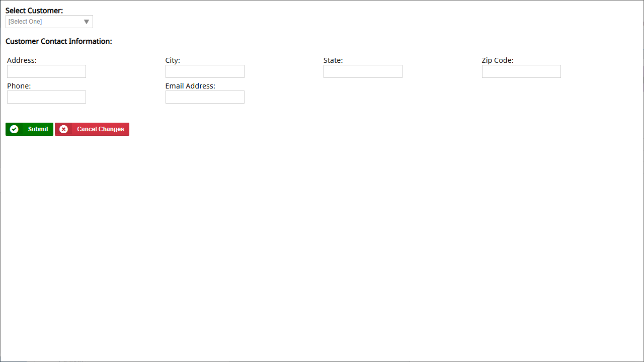The height and width of the screenshot is (362, 644).
Task: Click the 'City:' label
Action: tap(173, 60)
